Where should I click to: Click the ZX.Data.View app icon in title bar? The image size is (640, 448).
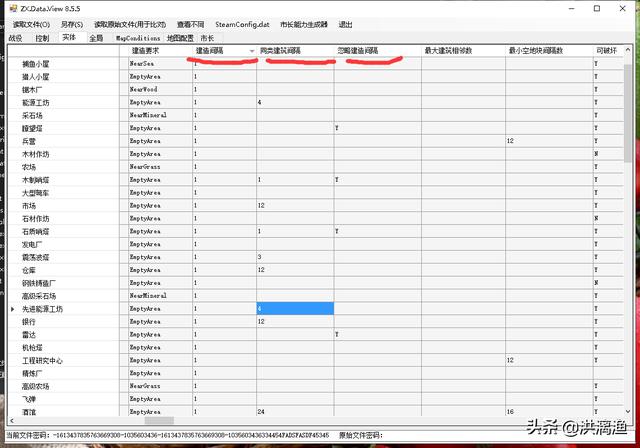[10, 8]
